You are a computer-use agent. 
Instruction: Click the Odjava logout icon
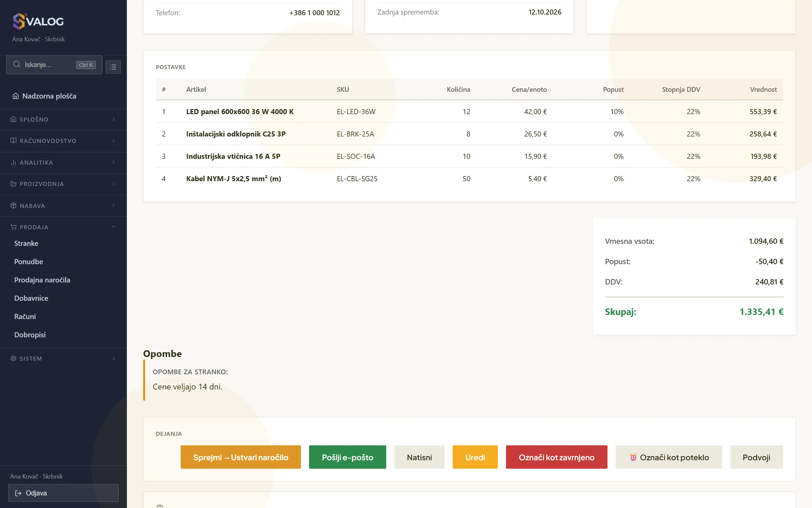[18, 493]
